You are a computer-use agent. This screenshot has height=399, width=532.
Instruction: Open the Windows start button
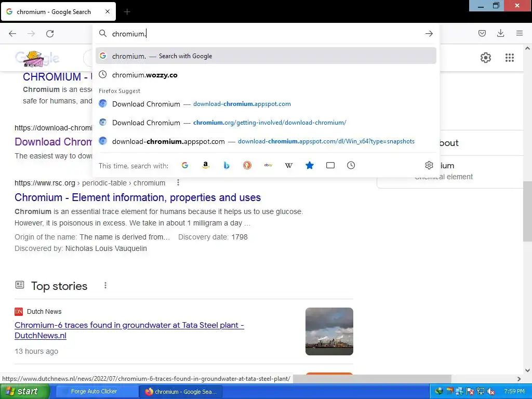(25, 392)
